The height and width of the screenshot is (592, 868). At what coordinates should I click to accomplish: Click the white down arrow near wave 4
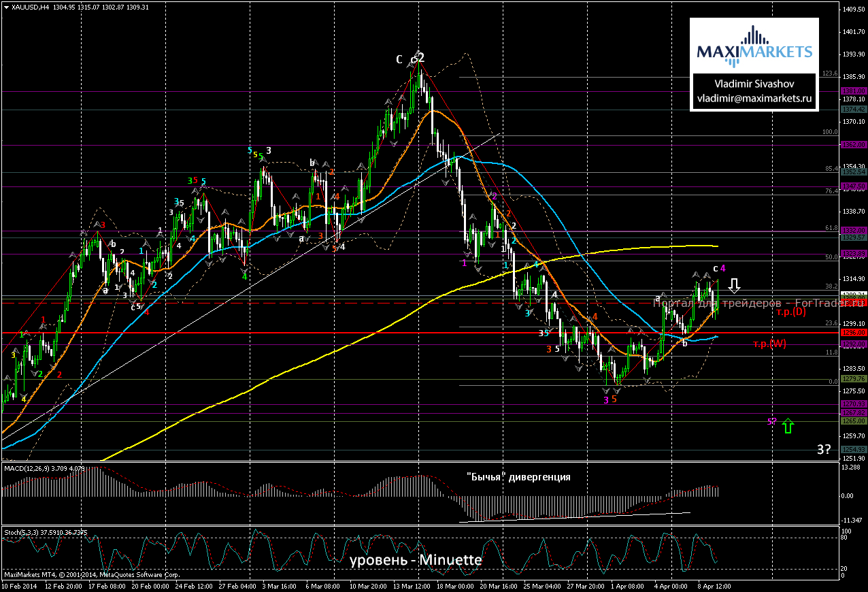coord(736,285)
